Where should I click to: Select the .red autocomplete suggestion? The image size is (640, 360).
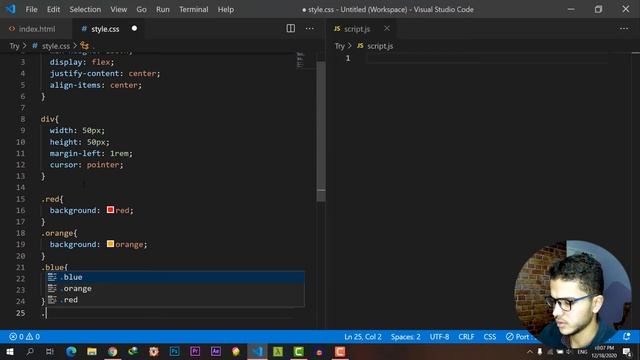pos(175,300)
